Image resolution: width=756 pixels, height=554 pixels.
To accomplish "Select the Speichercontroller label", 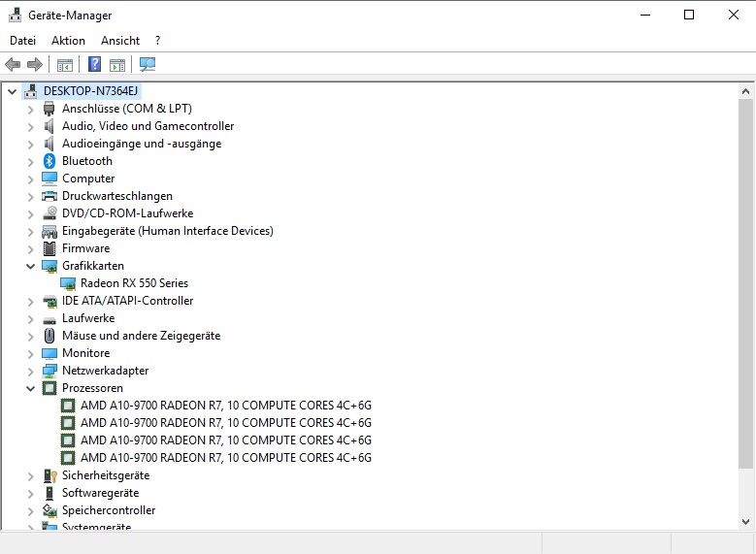I will (109, 510).
